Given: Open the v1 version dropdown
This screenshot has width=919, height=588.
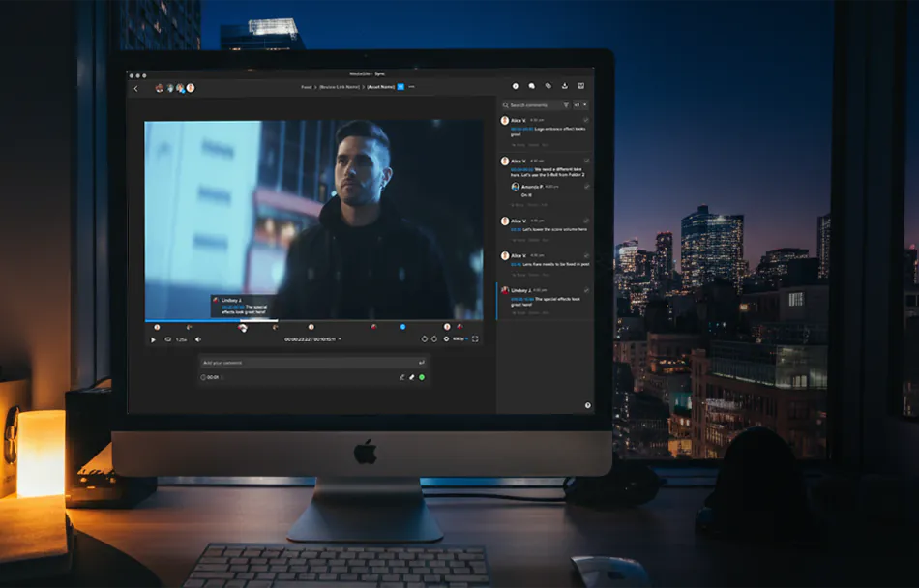Looking at the screenshot, I should coord(578,104).
